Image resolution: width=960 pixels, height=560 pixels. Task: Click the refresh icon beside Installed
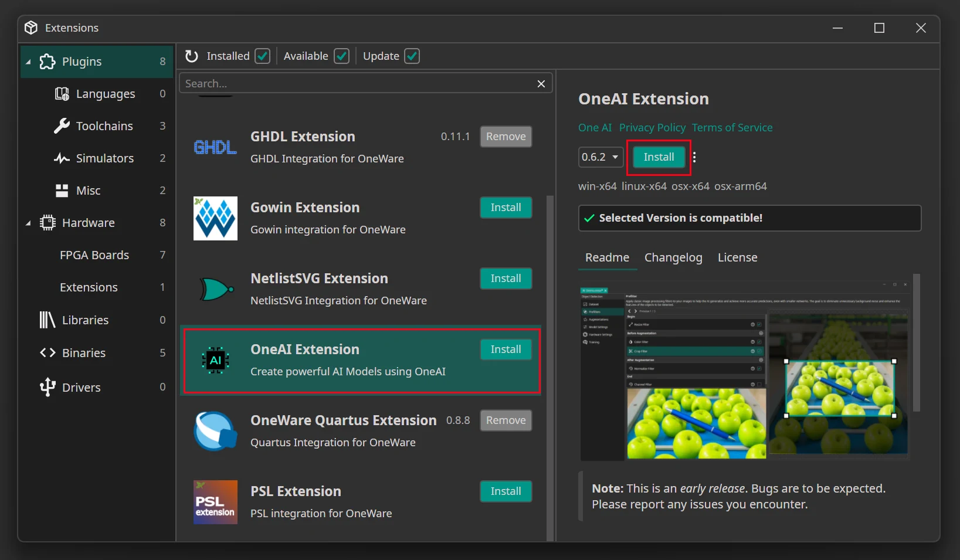click(192, 56)
